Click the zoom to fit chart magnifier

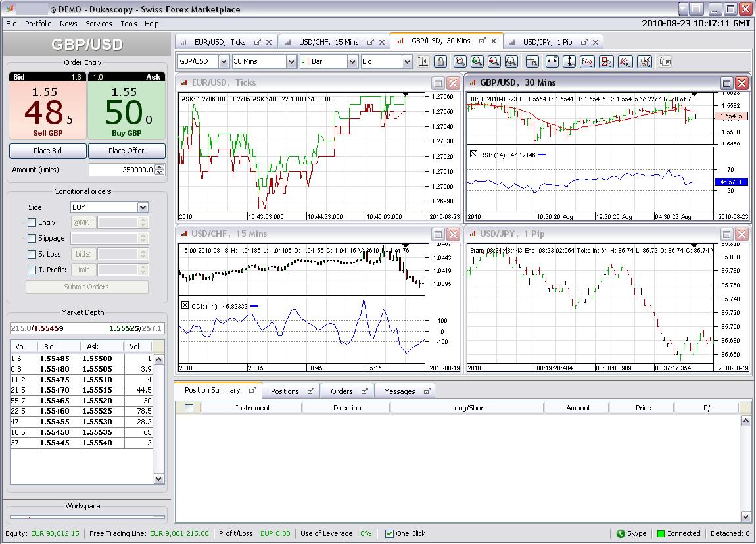coord(460,62)
